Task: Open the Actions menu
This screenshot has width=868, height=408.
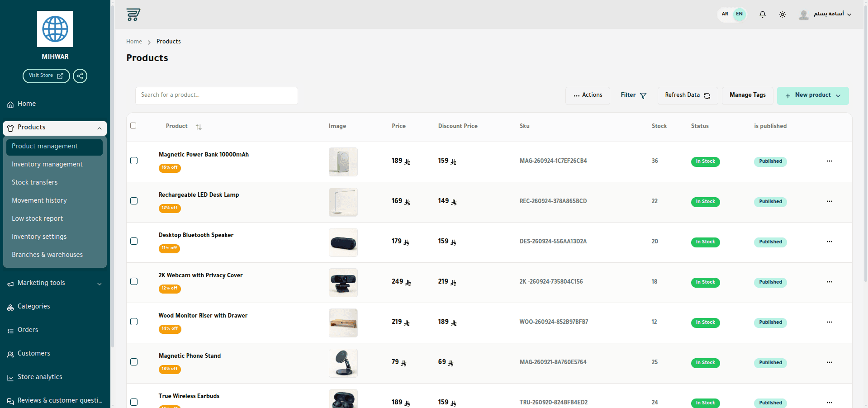Action: click(x=588, y=95)
